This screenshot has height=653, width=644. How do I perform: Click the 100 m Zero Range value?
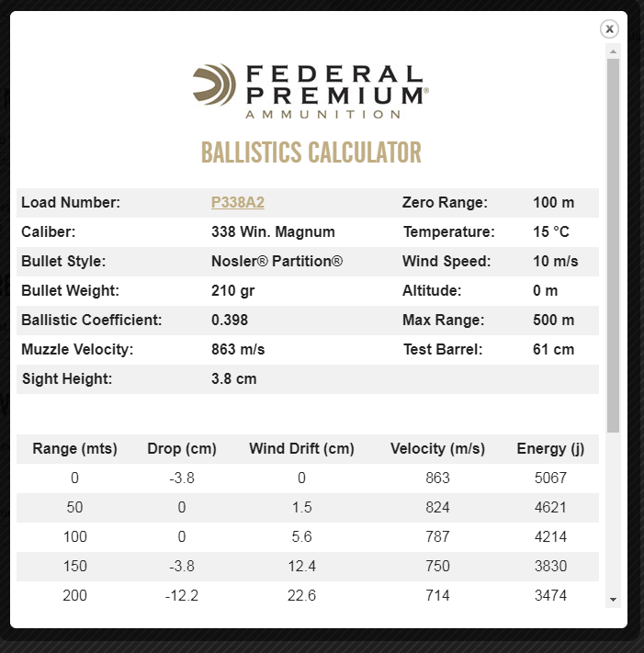tap(552, 202)
